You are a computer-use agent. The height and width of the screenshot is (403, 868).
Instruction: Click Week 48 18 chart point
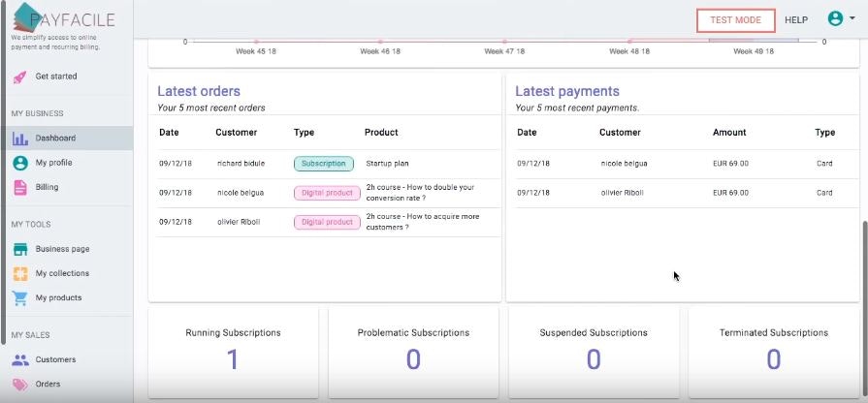[x=629, y=42]
